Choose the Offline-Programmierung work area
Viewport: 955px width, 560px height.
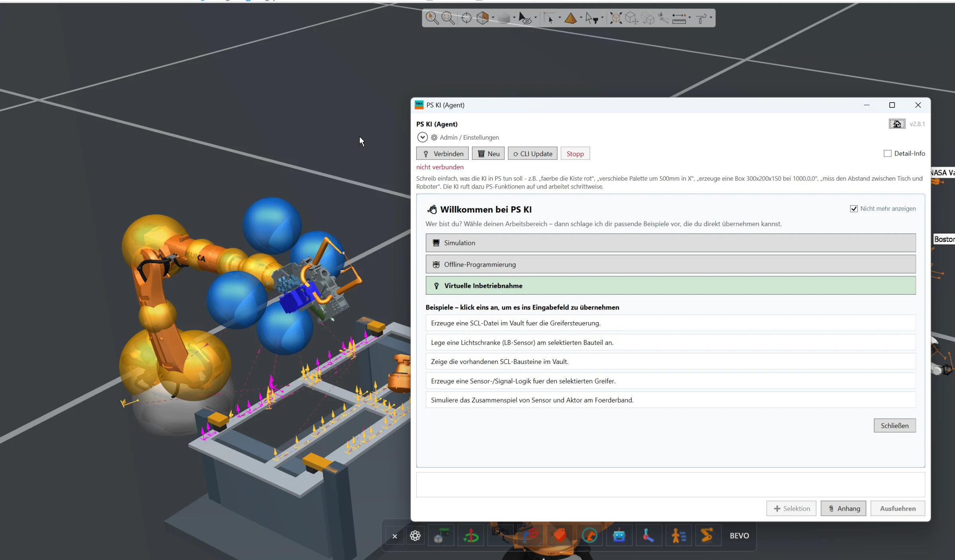[x=670, y=264]
